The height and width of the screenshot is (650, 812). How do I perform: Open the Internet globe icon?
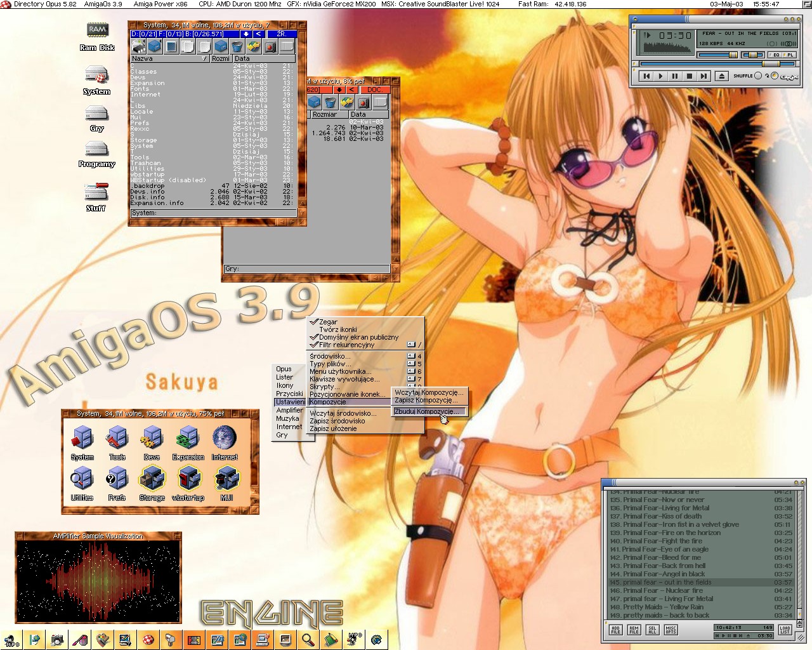click(x=225, y=442)
